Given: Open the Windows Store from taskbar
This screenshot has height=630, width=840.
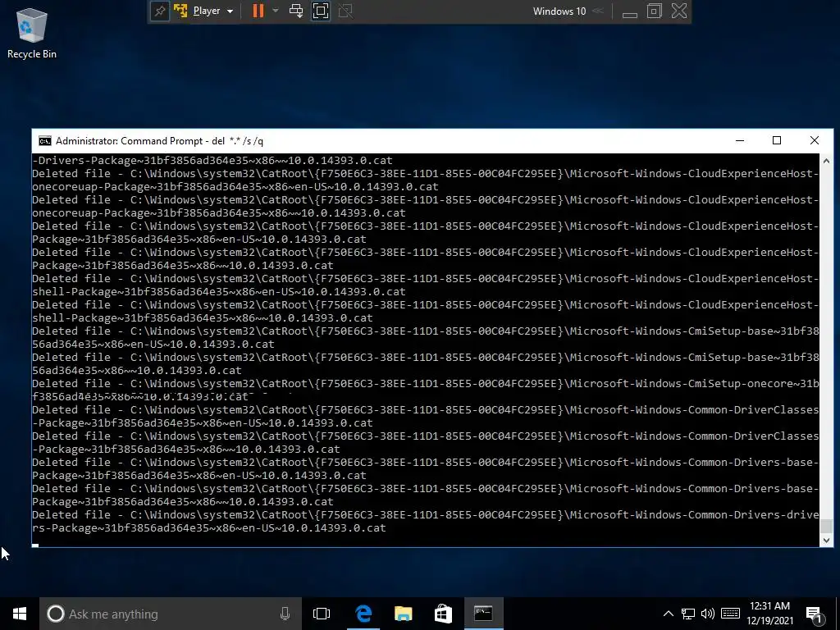Looking at the screenshot, I should (x=443, y=614).
